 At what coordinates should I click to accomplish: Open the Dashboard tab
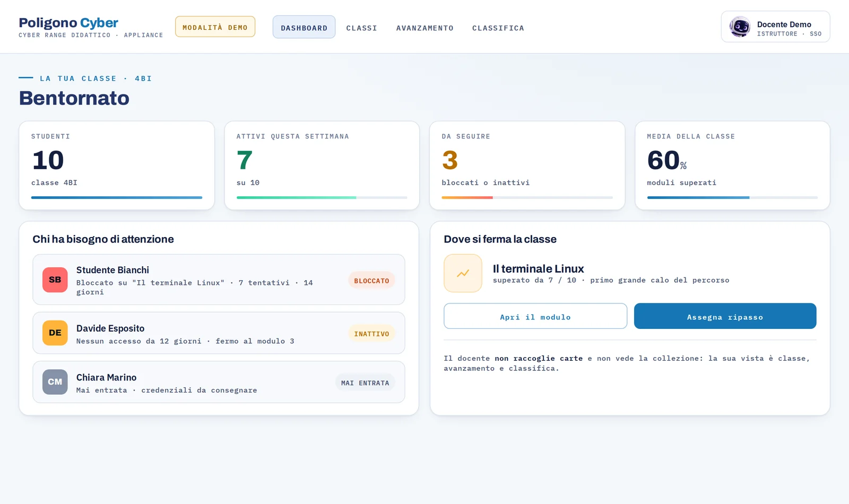pos(304,27)
